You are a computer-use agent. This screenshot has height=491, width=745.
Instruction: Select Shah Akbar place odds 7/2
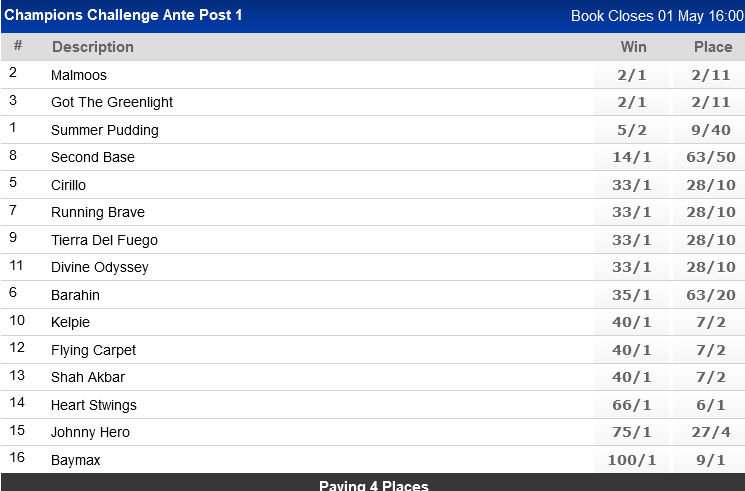tap(711, 377)
